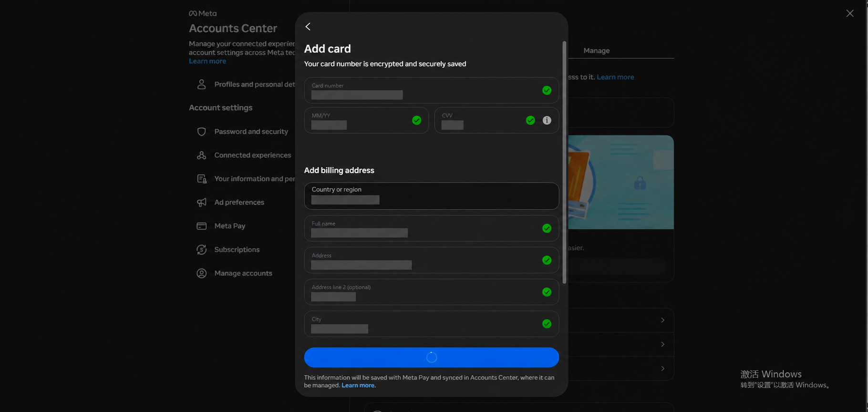Click the blue loading save button
The image size is (868, 412).
pyautogui.click(x=432, y=358)
